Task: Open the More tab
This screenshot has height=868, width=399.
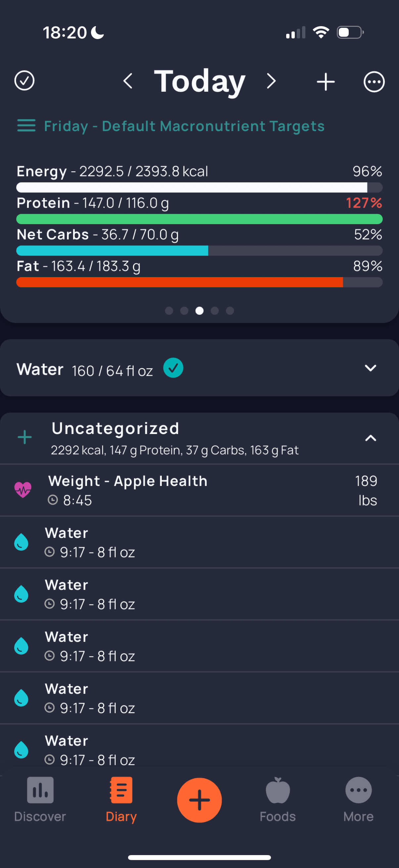Action: click(358, 800)
